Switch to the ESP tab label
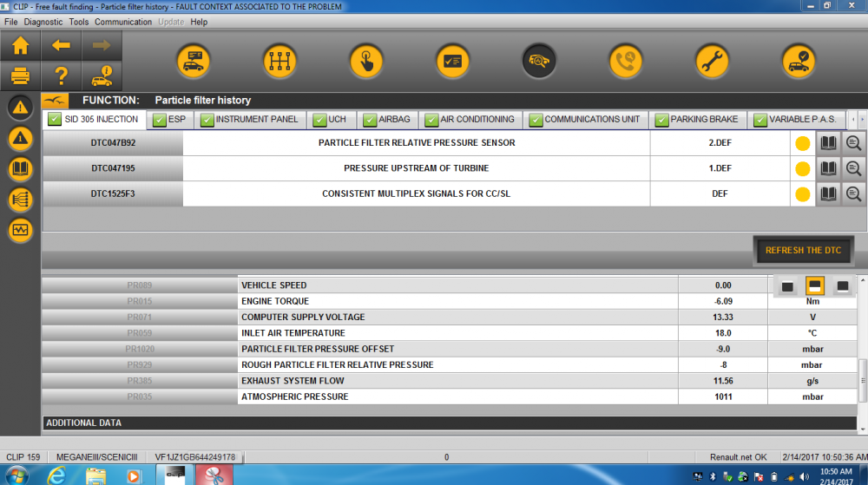 (177, 120)
